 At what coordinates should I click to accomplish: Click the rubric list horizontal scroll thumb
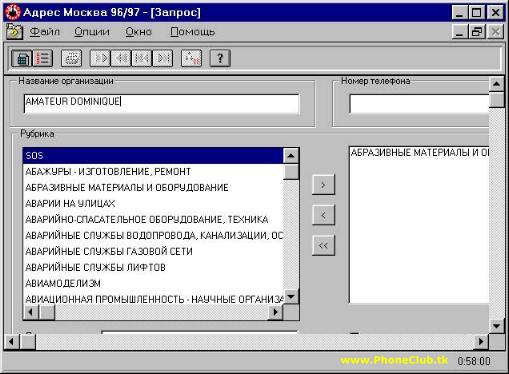click(x=47, y=312)
